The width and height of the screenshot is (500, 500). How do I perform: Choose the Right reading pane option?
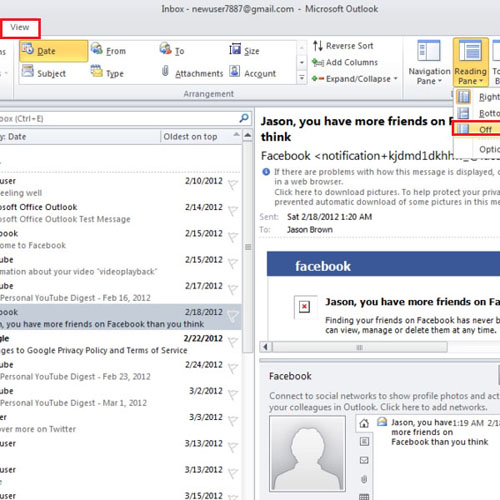477,97
